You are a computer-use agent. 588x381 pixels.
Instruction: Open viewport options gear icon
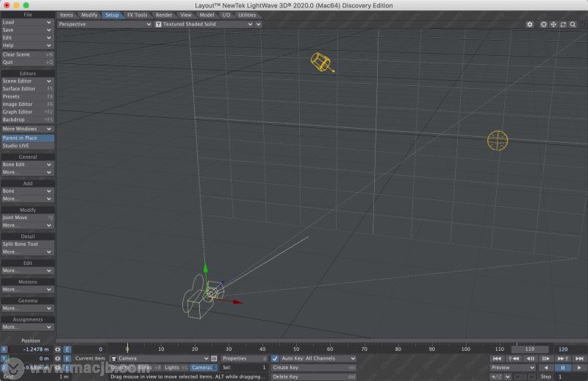529,24
